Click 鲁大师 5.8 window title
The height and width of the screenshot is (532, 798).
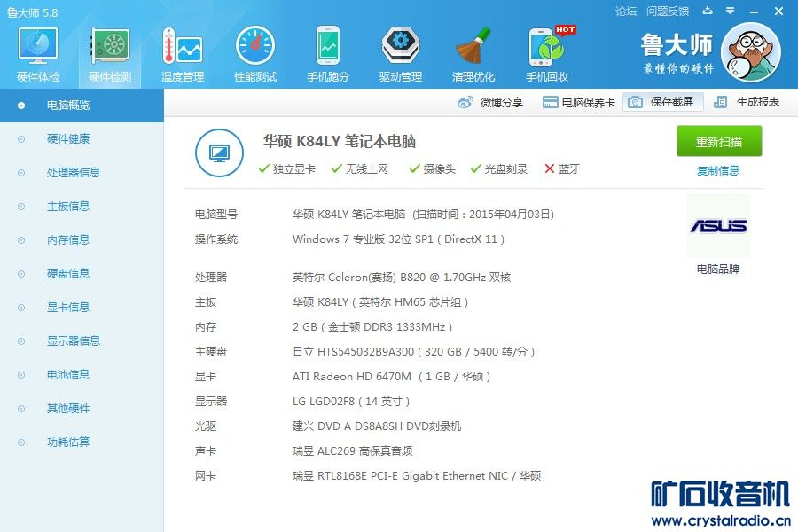point(33,12)
